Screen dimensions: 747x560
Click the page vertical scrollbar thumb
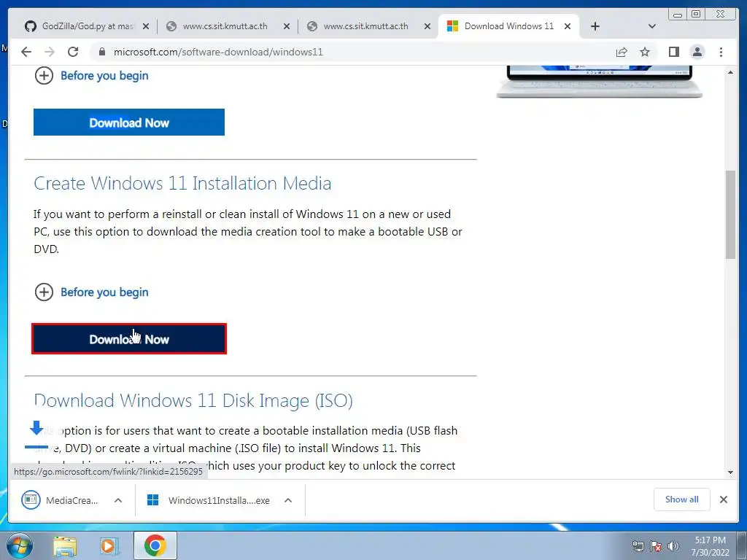click(x=730, y=214)
